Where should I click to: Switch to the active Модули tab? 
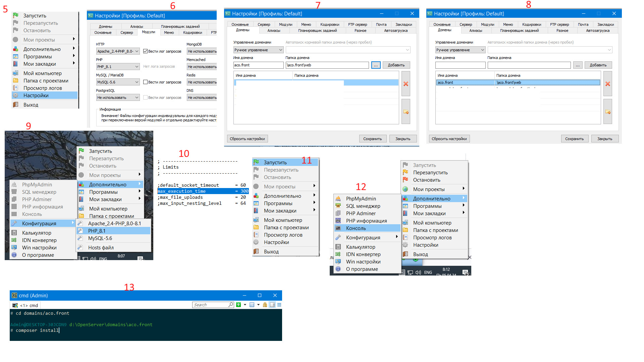coord(148,32)
